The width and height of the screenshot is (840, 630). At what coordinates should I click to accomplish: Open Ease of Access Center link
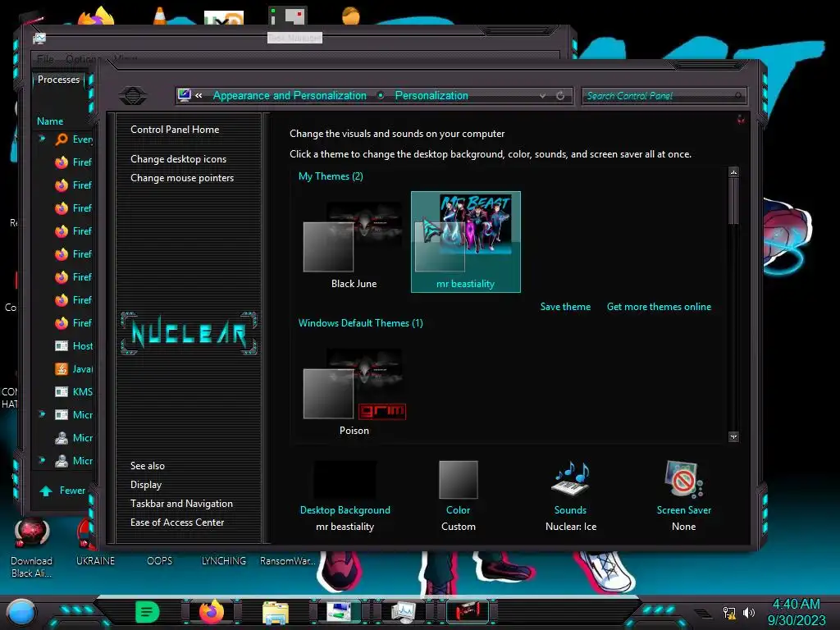177,523
